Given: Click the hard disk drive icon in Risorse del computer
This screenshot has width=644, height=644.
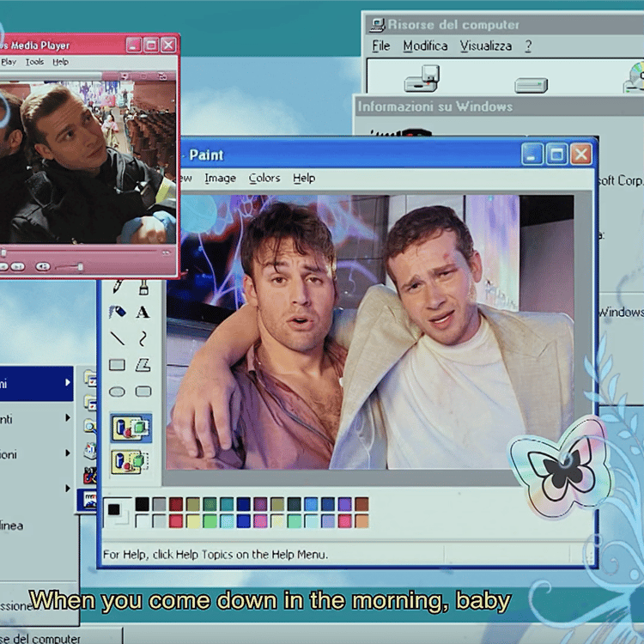Looking at the screenshot, I should point(531,85).
